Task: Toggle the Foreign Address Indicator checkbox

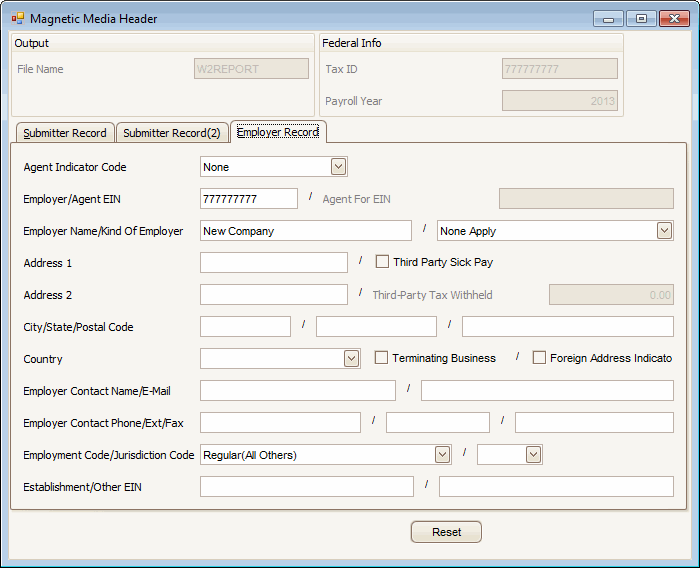Action: click(x=540, y=358)
